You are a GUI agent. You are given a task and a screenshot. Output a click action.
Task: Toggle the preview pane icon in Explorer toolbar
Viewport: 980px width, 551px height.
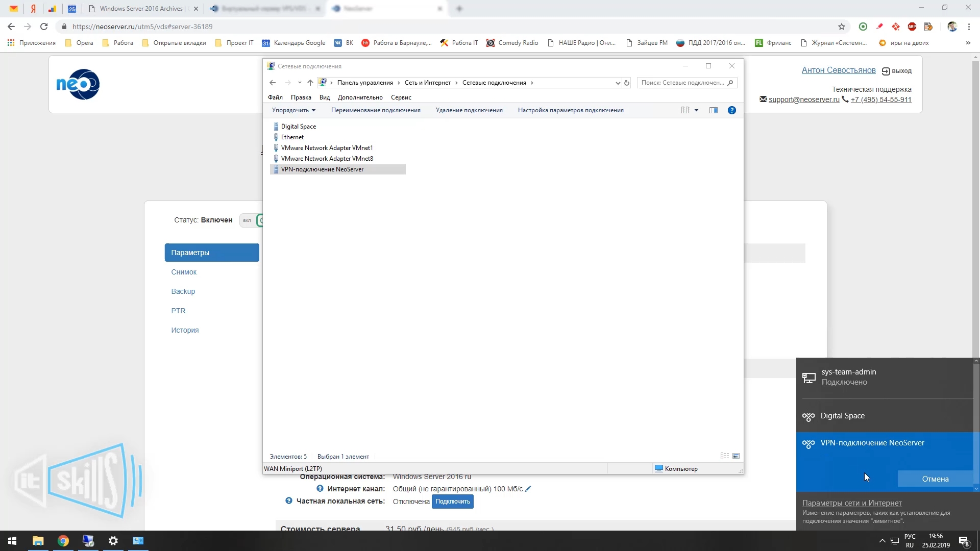pos(714,110)
